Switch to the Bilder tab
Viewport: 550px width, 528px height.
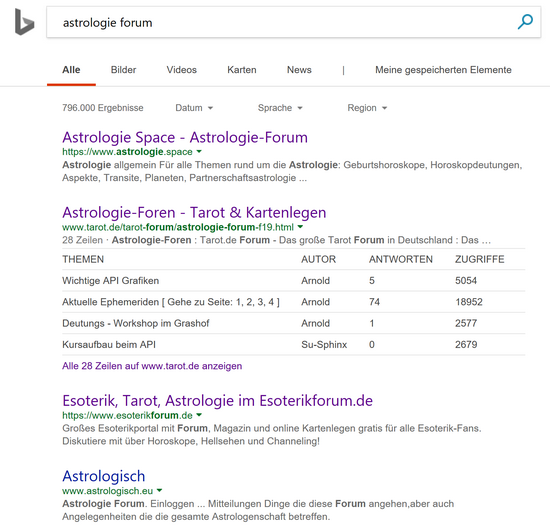tap(123, 70)
